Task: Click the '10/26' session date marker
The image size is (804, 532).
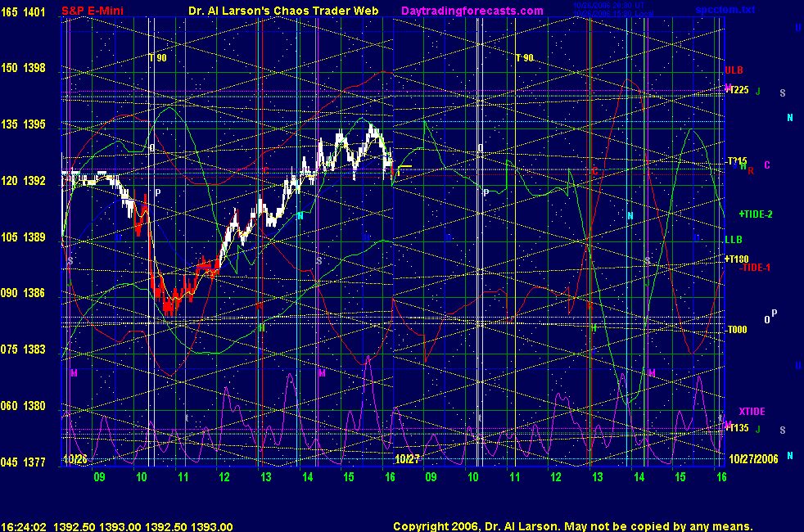Action: coord(75,459)
